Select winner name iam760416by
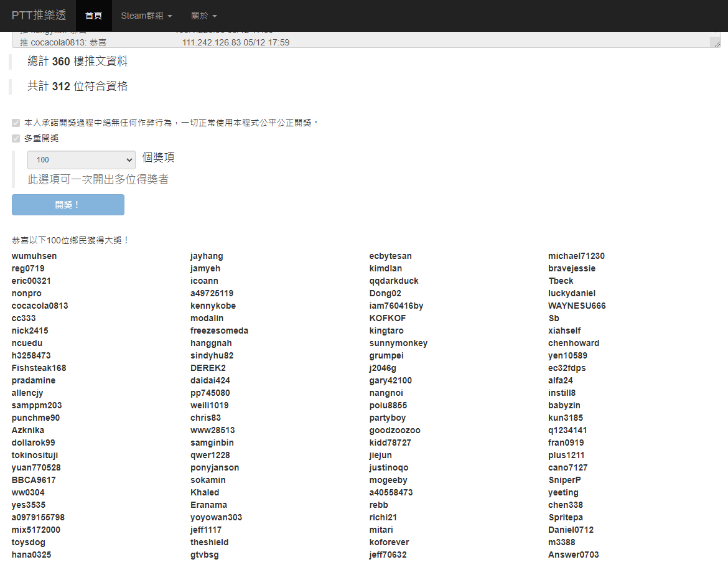This screenshot has width=728, height=562. point(396,306)
